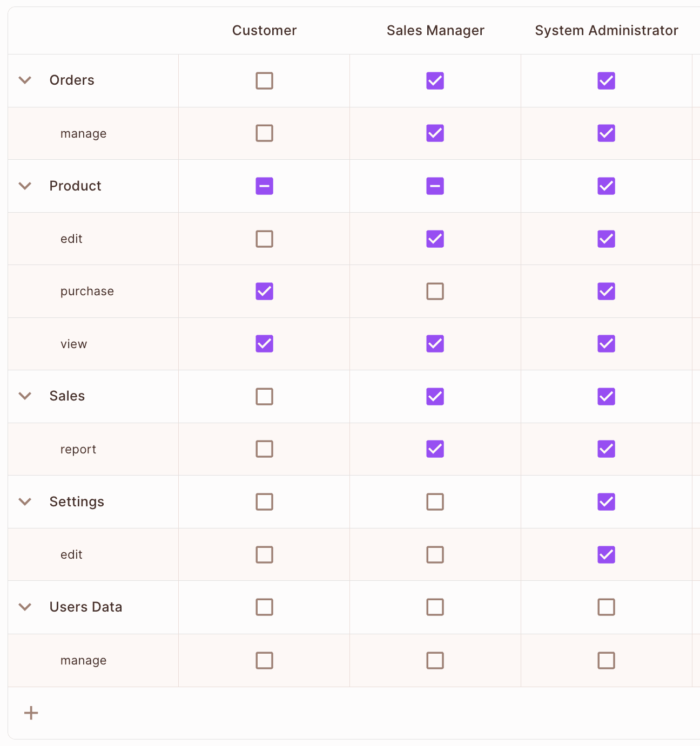Click the Customer column header

pos(264,31)
